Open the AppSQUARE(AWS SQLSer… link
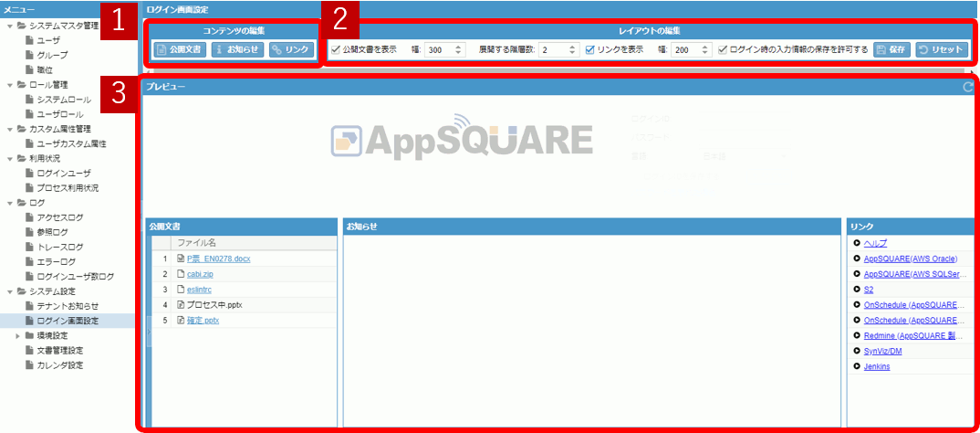 [x=915, y=274]
